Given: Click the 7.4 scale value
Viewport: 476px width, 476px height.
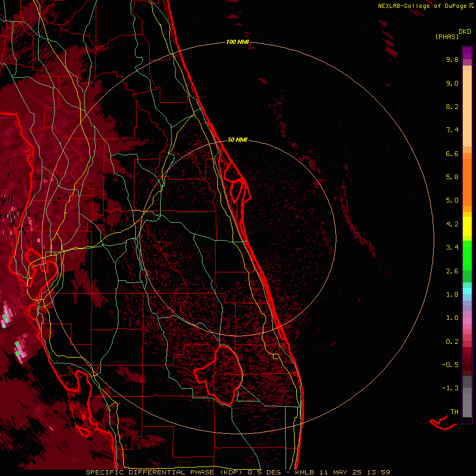Looking at the screenshot, I should point(452,130).
